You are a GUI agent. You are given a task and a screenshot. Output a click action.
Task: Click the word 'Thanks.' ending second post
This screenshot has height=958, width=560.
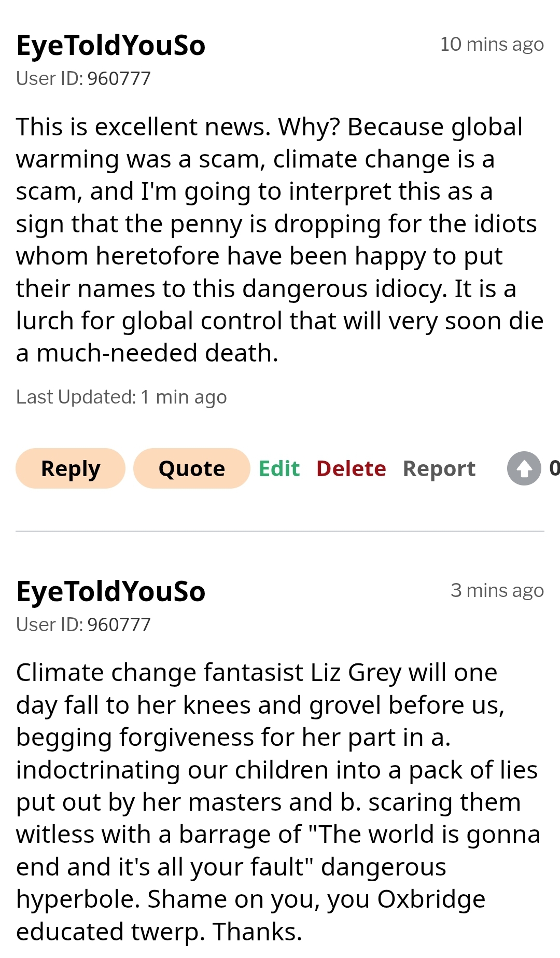click(x=257, y=932)
